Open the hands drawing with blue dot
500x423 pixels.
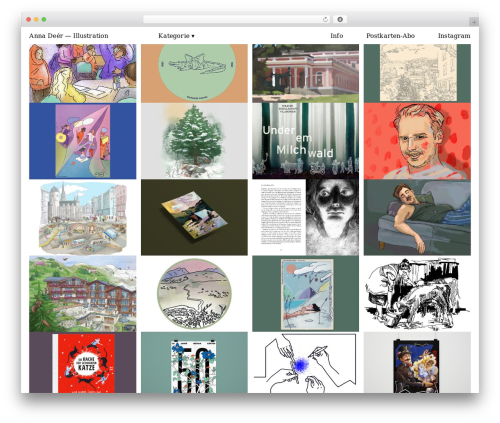(306, 362)
